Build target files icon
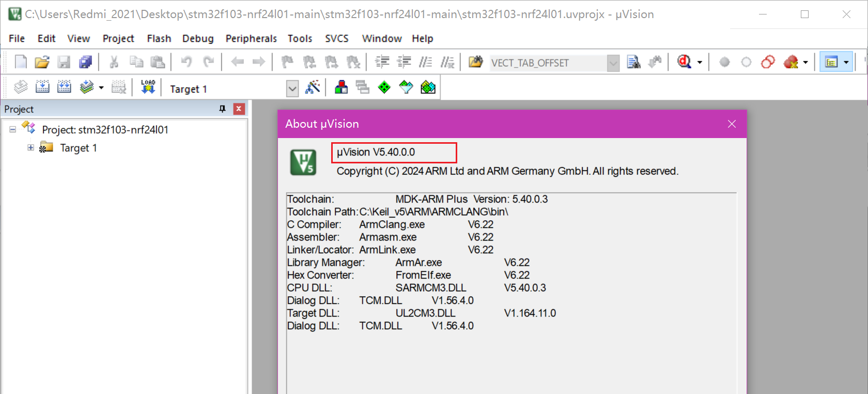The height and width of the screenshot is (394, 868). pos(42,87)
